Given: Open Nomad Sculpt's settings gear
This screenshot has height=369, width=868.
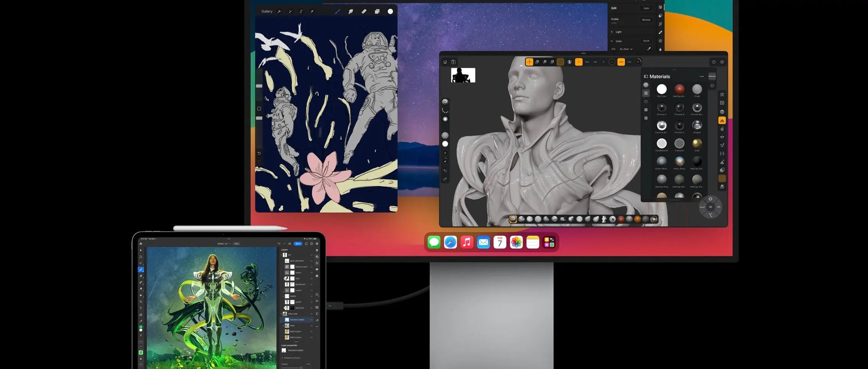Looking at the screenshot, I should point(722,62).
